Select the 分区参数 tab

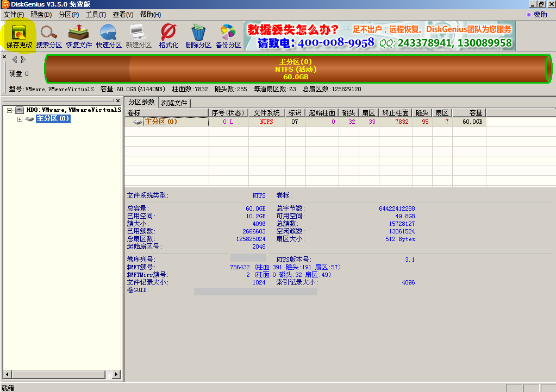click(x=141, y=102)
